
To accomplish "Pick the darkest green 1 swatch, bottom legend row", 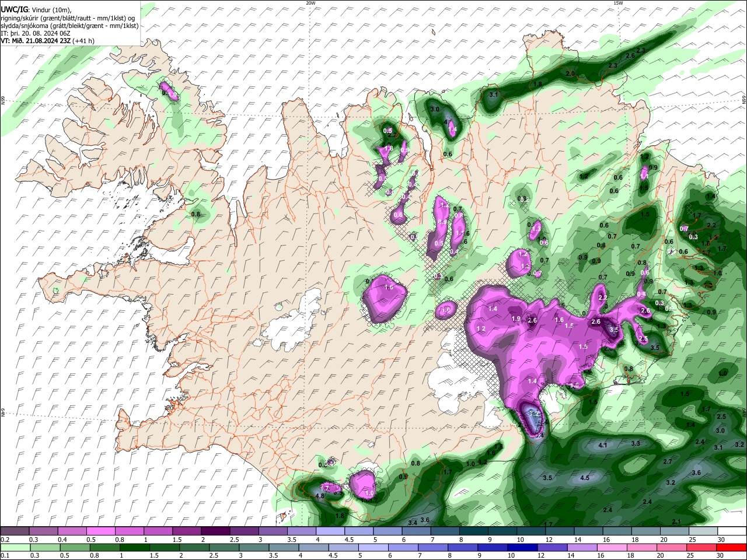I will tap(134, 548).
